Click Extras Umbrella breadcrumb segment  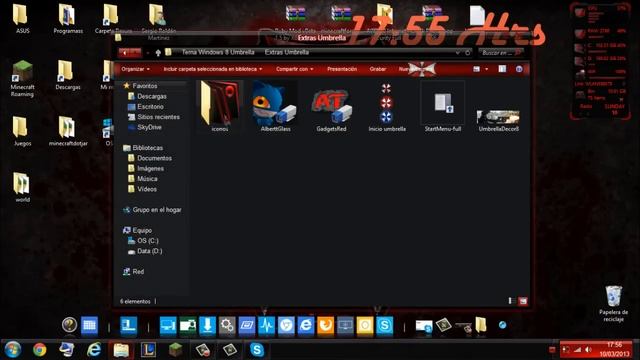click(287, 52)
